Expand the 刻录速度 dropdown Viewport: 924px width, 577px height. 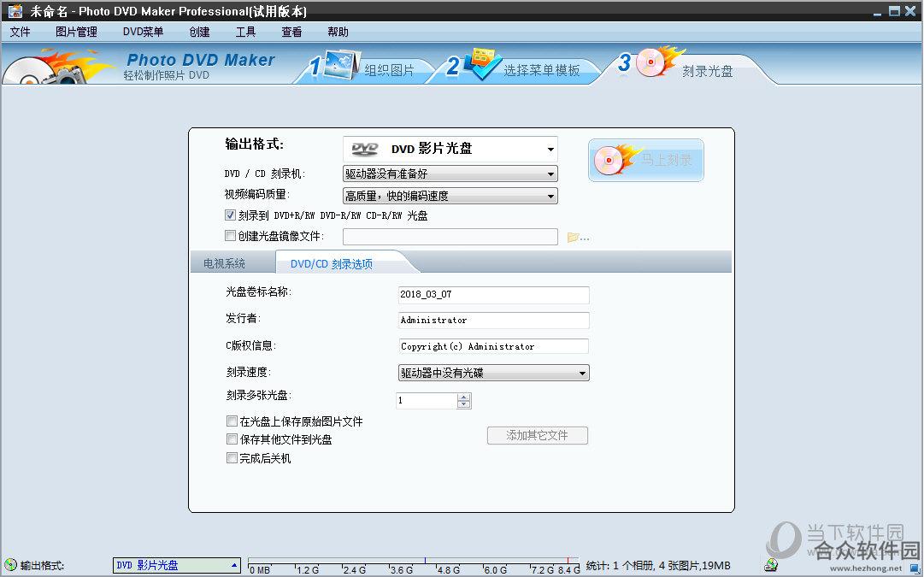[494, 373]
